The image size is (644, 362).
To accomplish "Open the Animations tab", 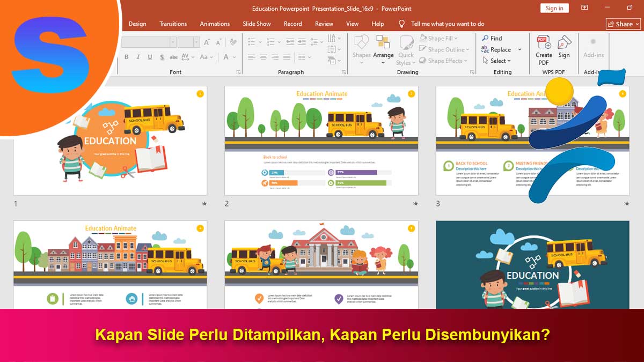I will point(215,24).
